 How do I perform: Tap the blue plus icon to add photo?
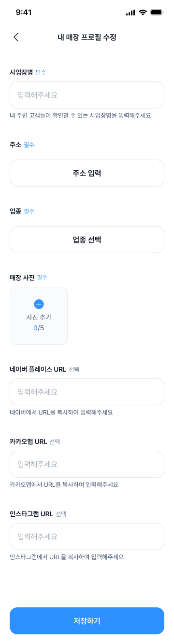coord(39,304)
